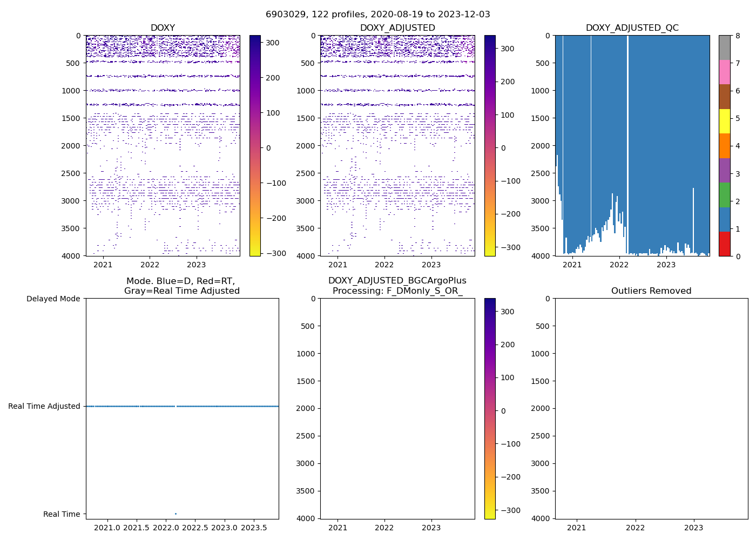Click the 'Delayed Mode' axis label
This screenshot has height=540, width=756.
point(53,299)
